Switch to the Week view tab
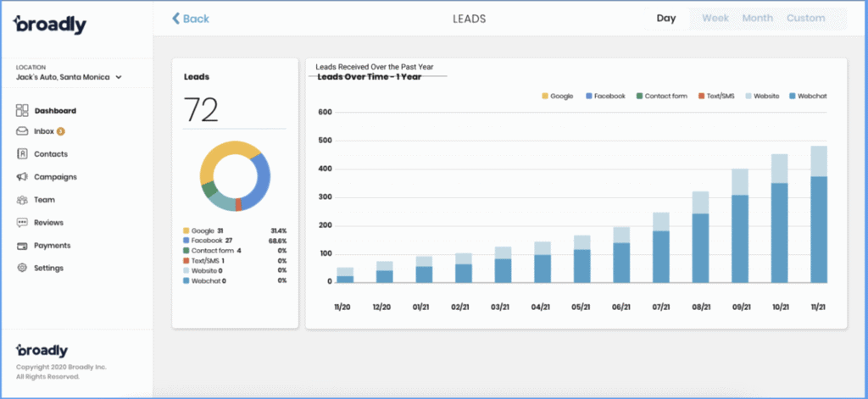Screen dimensions: 868x399 click(715, 19)
